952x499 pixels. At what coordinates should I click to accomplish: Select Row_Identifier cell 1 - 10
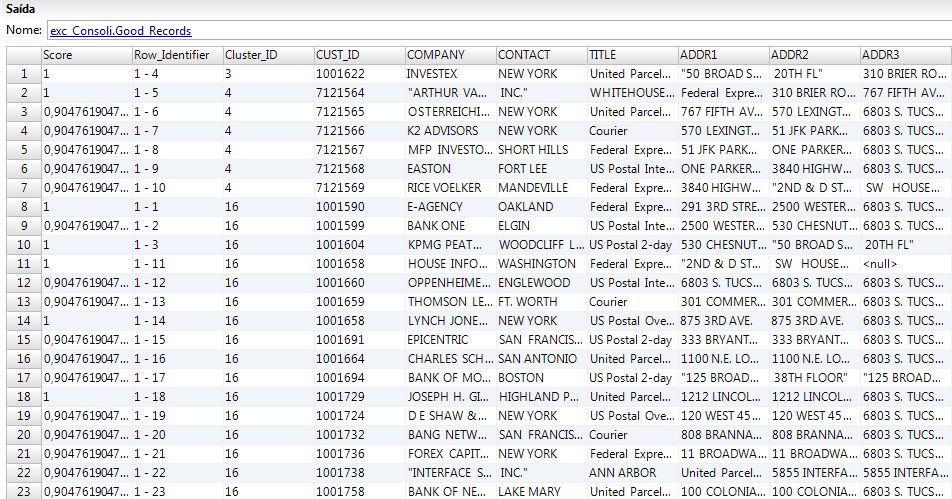178,188
